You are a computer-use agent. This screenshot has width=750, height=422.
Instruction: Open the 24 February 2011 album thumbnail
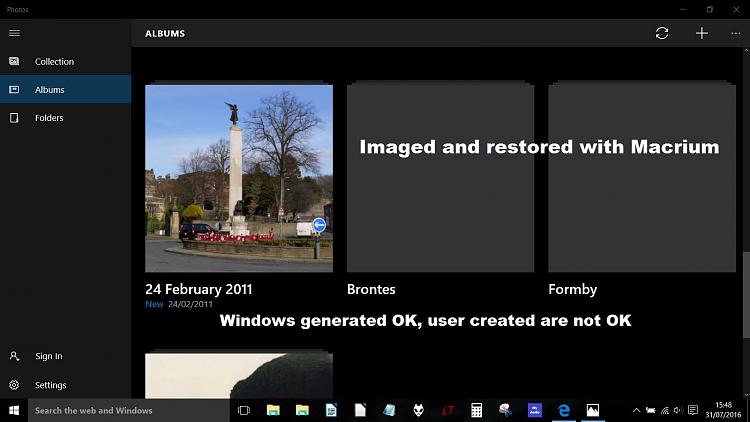coord(239,178)
